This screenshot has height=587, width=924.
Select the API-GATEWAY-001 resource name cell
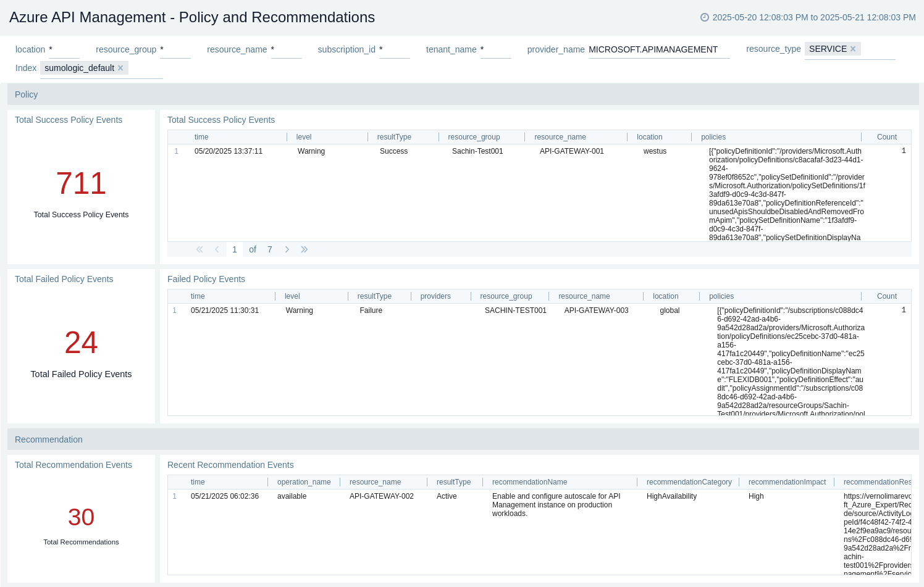(572, 151)
